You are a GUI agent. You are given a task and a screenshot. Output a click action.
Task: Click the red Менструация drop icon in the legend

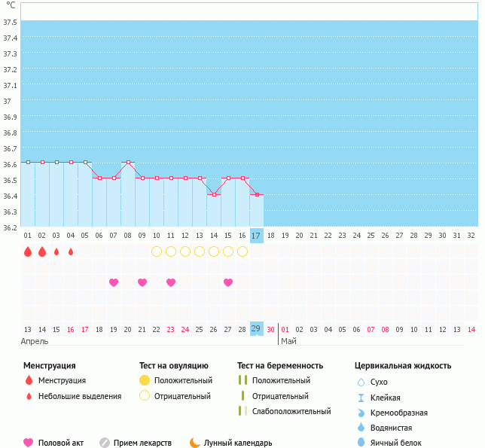(x=29, y=380)
